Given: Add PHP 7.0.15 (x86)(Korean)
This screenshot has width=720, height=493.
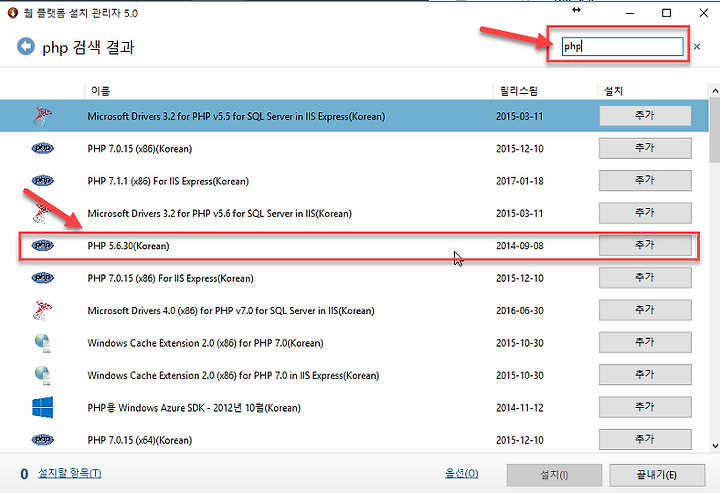Looking at the screenshot, I should (645, 148).
